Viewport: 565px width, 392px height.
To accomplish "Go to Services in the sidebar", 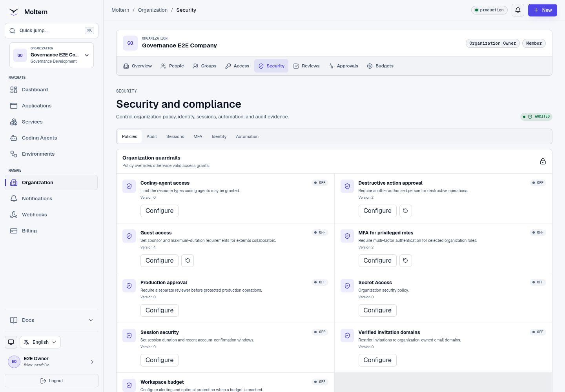I will (x=51, y=122).
